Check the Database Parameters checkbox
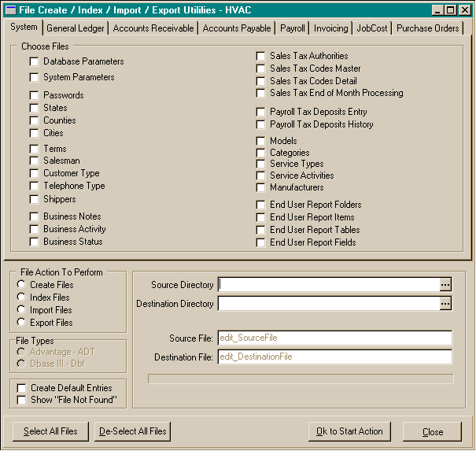476x451 pixels. [x=35, y=61]
